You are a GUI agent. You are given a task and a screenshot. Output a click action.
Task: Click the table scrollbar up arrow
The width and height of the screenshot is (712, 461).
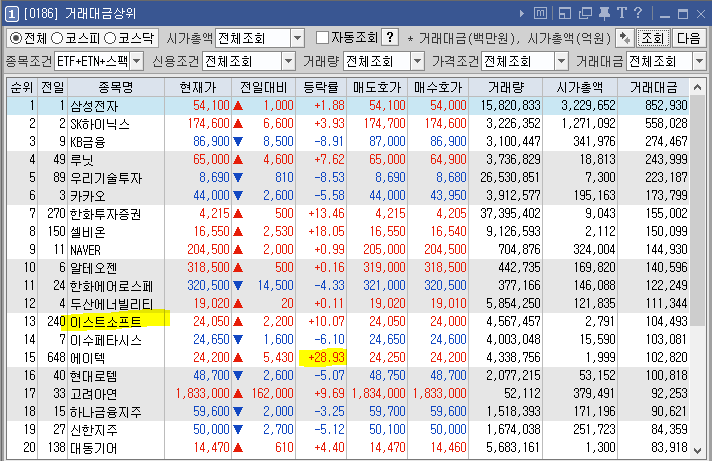click(x=697, y=87)
